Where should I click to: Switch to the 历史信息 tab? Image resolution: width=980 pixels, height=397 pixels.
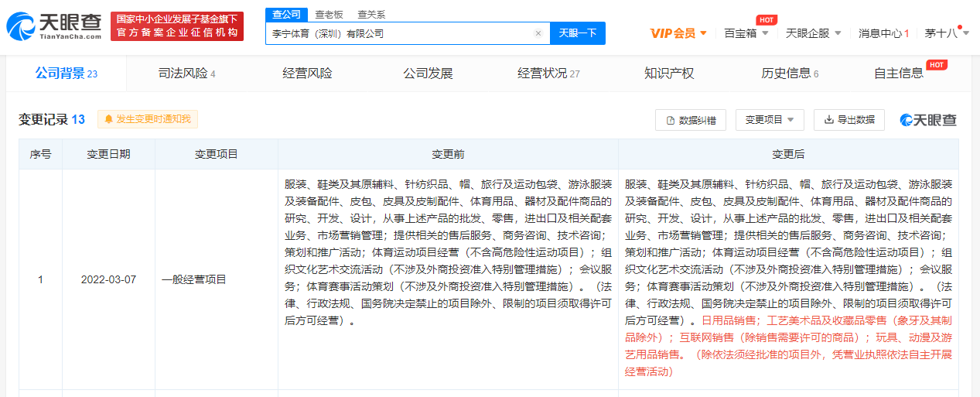click(x=790, y=74)
